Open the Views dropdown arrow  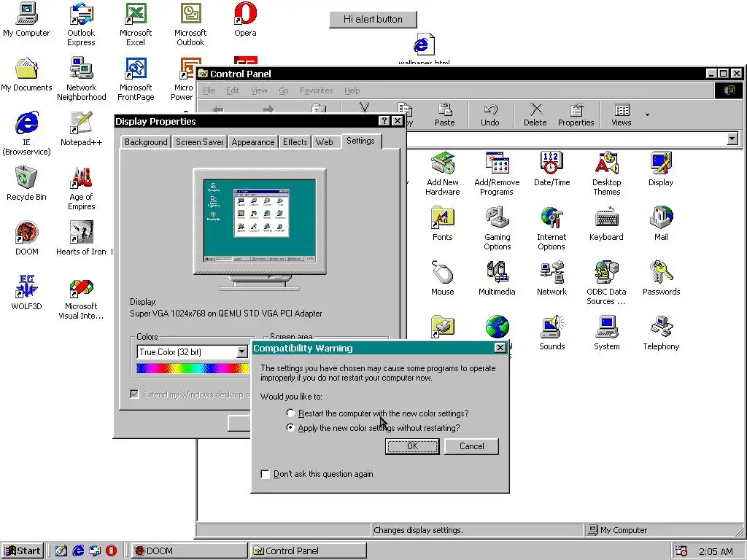pos(647,114)
